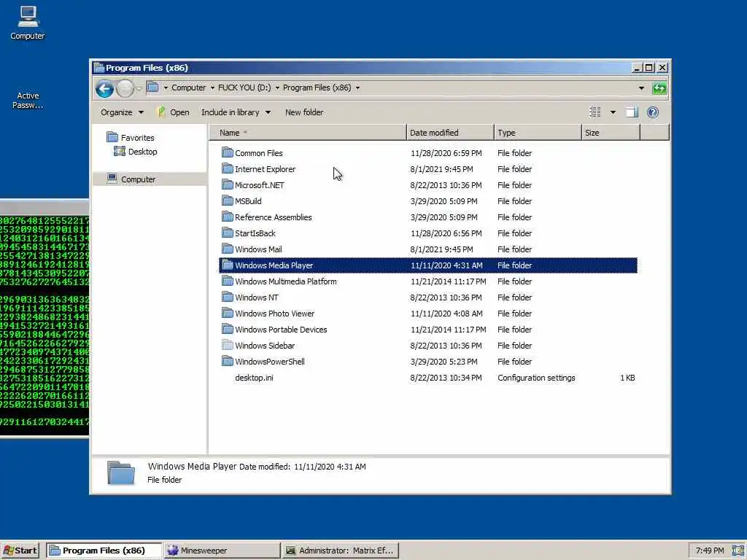This screenshot has height=560, width=747.
Task: Click the Common Files date 11/28/2020 6:59 PM
Action: 446,153
